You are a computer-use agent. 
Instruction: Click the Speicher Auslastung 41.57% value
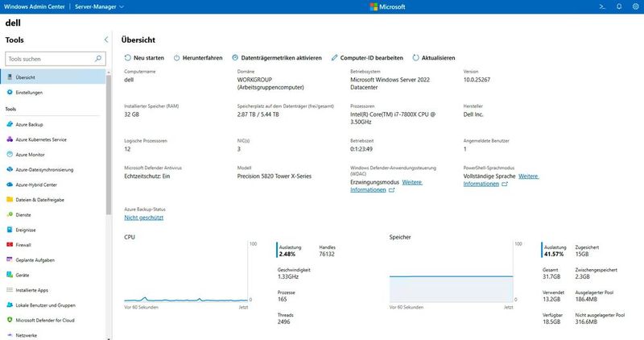[x=554, y=254]
